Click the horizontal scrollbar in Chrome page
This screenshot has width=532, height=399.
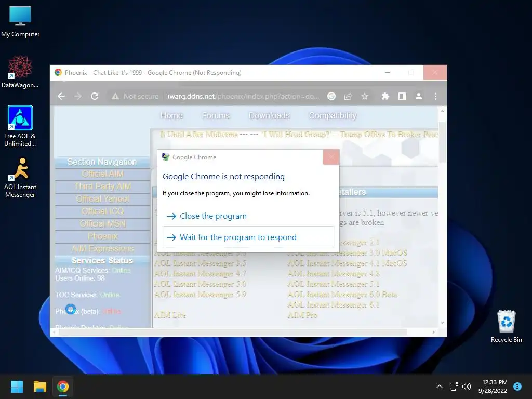[232, 332]
